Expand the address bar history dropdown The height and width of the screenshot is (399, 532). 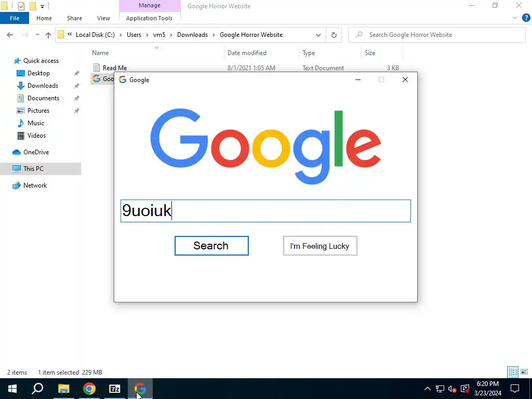[x=318, y=35]
